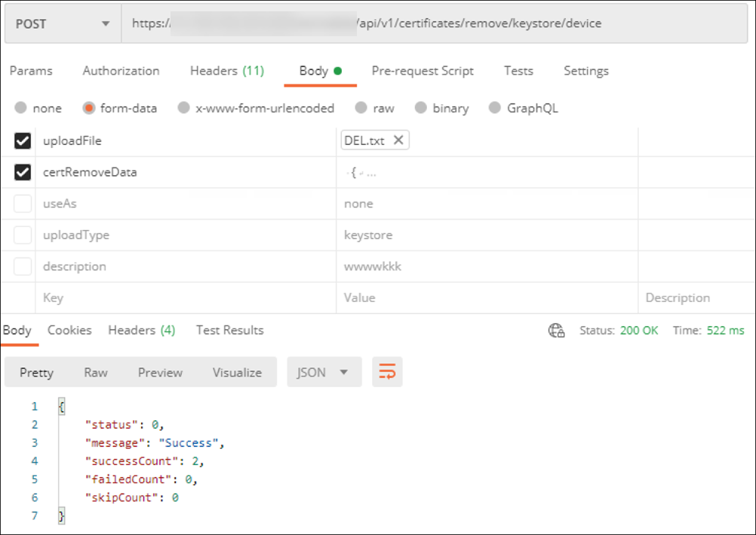
Task: Tick the uploadType row checkbox
Action: pyautogui.click(x=23, y=235)
